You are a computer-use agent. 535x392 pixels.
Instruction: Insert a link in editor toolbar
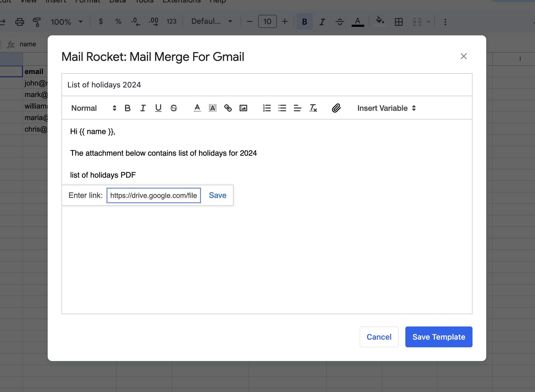pyautogui.click(x=228, y=108)
